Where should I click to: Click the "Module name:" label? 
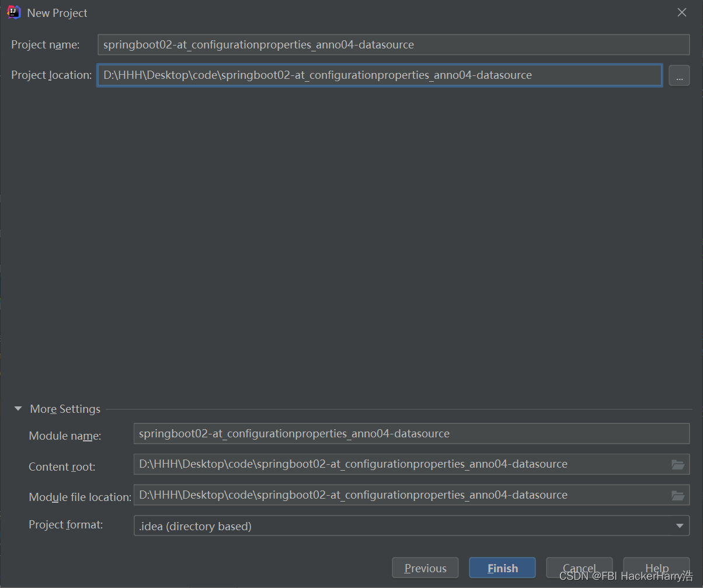(65, 436)
